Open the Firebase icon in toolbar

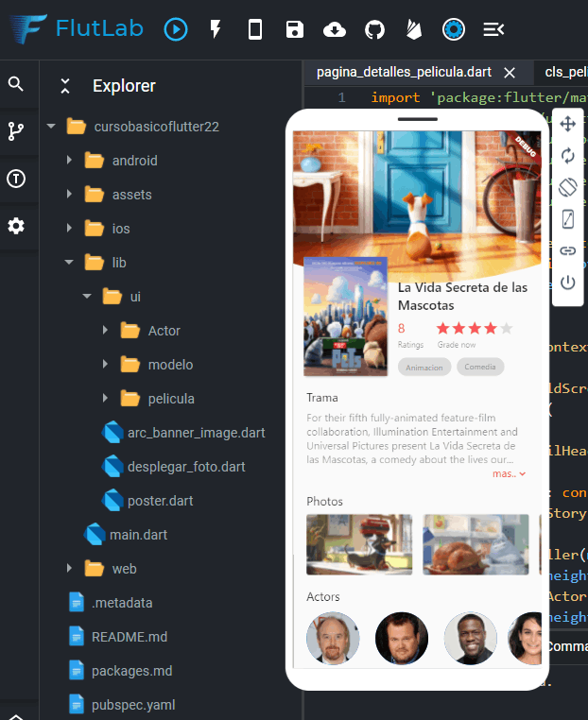(414, 29)
